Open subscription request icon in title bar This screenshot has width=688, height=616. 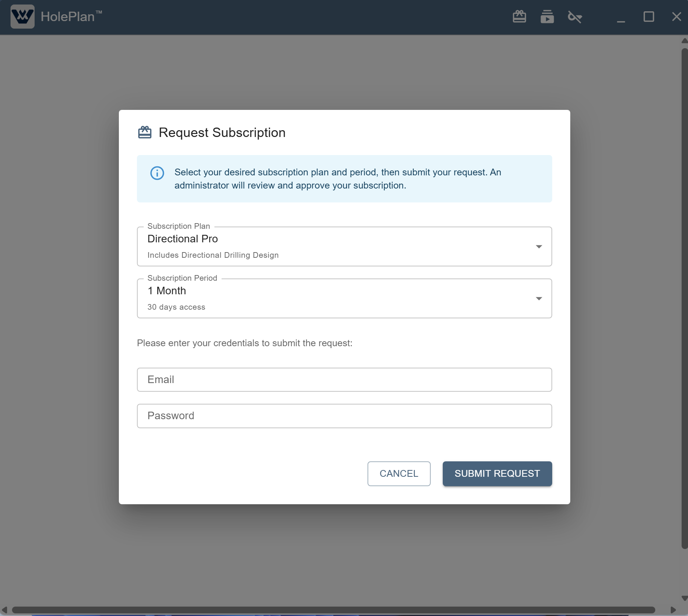[x=519, y=17]
